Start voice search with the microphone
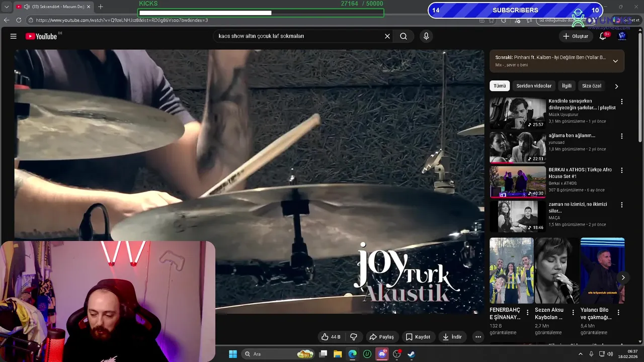This screenshot has height=362, width=644. (426, 36)
